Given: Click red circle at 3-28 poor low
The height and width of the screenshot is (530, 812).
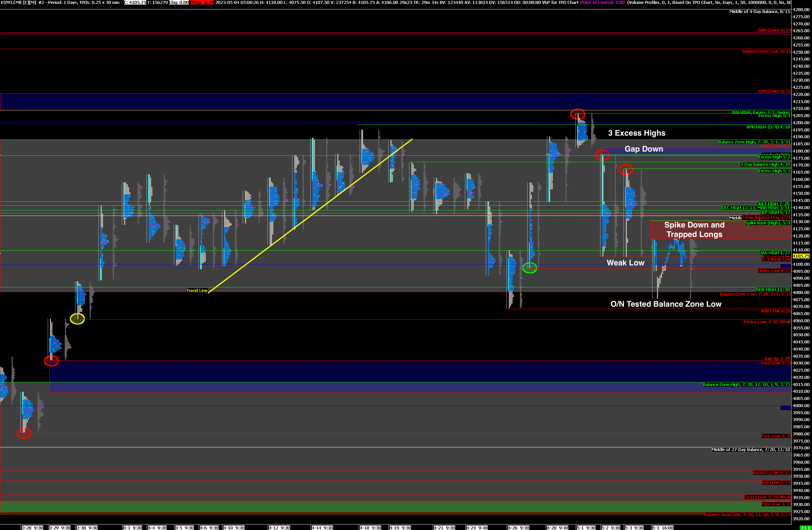Looking at the screenshot, I should click(24, 433).
